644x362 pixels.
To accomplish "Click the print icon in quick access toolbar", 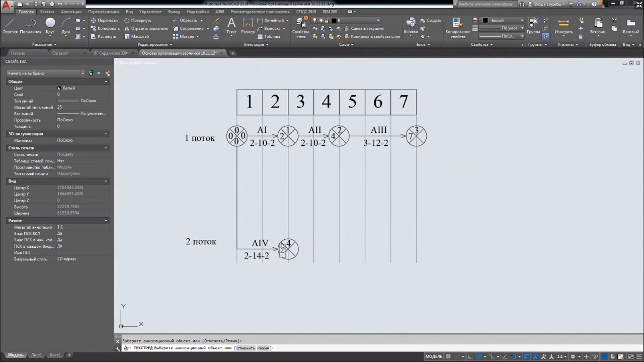I will click(x=52, y=4).
